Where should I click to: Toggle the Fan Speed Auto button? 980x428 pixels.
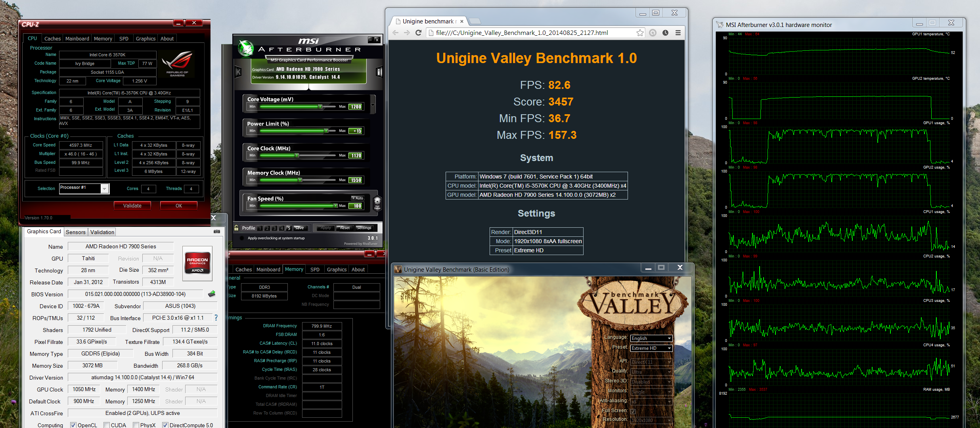pos(358,198)
